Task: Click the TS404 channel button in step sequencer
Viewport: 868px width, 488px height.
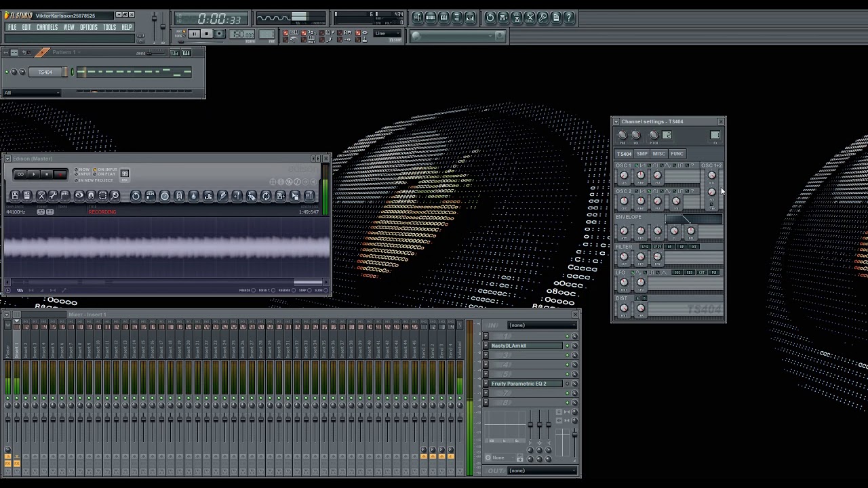Action: (x=45, y=72)
